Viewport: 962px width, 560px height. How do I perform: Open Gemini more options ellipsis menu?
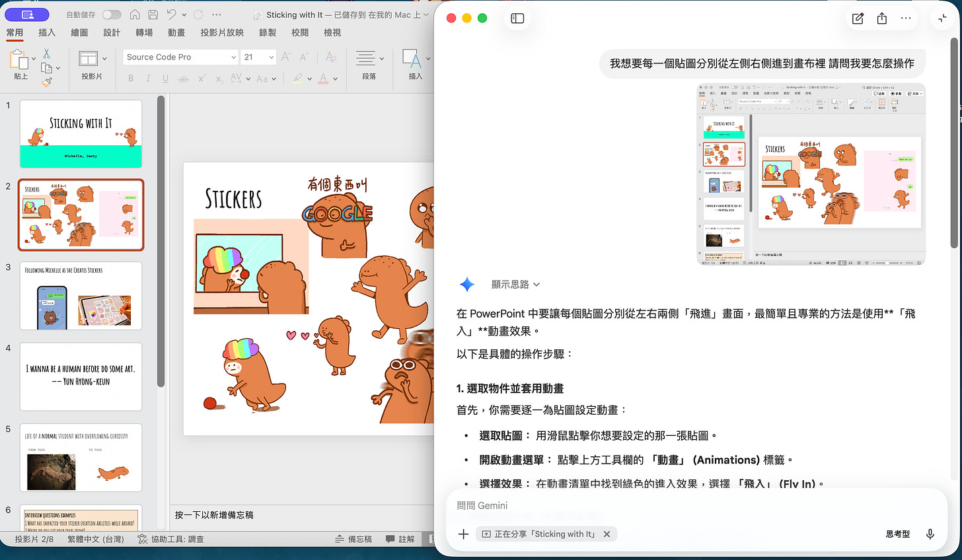tap(906, 18)
